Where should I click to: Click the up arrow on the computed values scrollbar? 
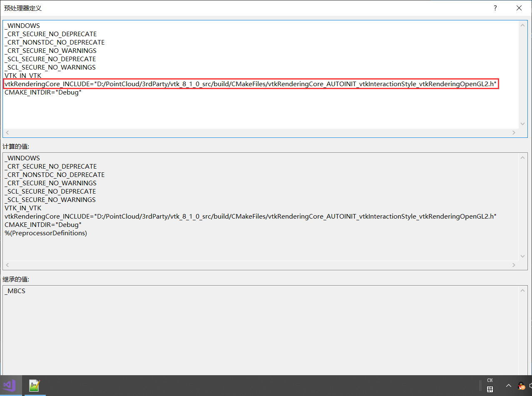click(522, 157)
